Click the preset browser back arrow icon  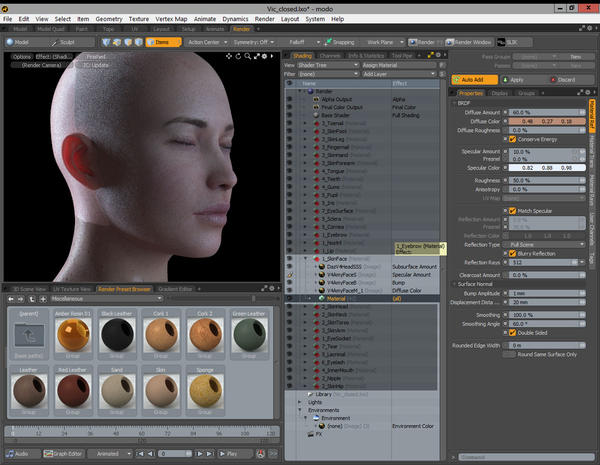tap(11, 298)
